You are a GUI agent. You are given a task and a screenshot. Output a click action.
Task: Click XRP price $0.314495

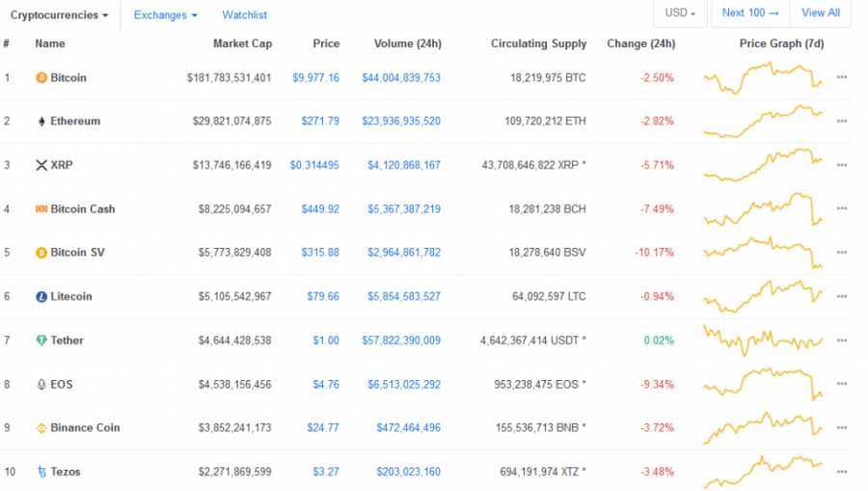(x=314, y=165)
